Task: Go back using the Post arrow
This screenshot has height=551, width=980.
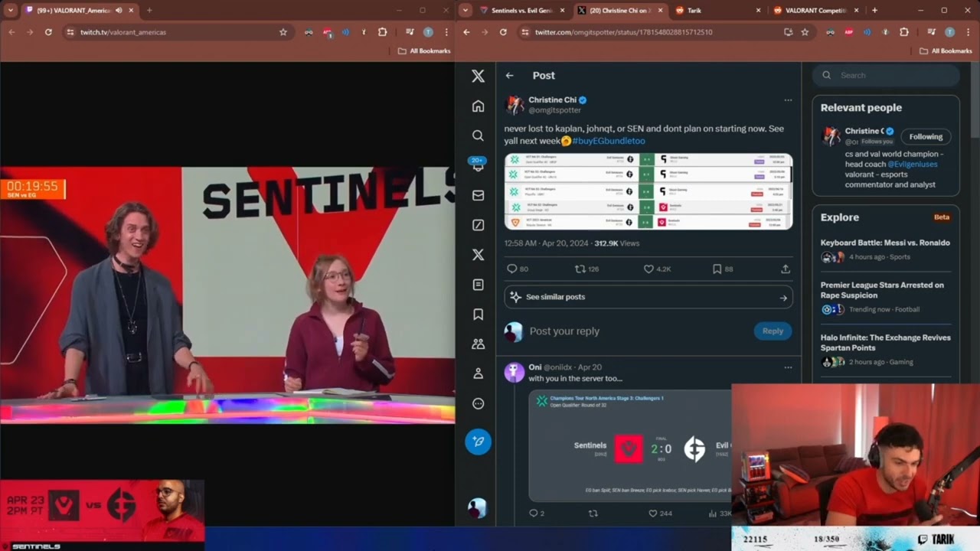Action: [x=509, y=76]
